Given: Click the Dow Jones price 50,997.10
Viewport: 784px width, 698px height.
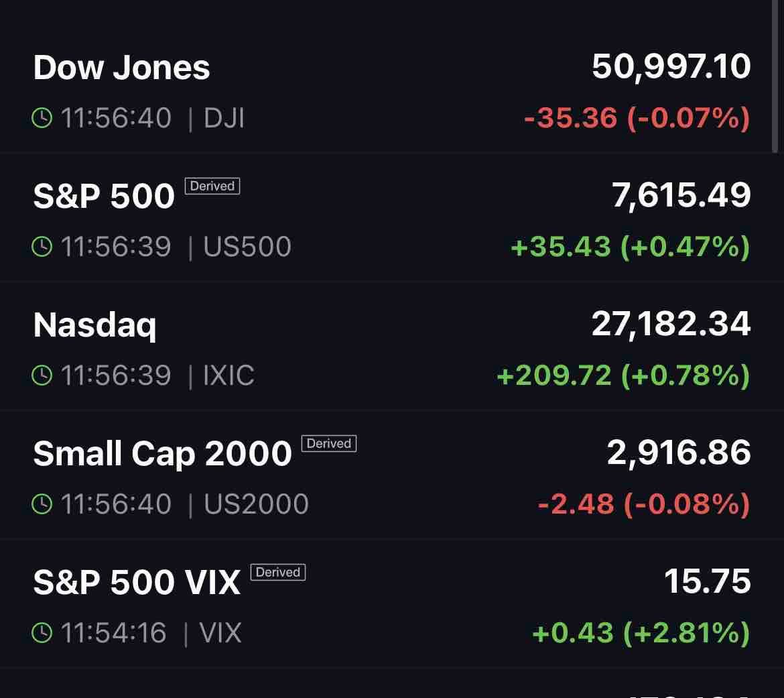Looking at the screenshot, I should (x=671, y=66).
